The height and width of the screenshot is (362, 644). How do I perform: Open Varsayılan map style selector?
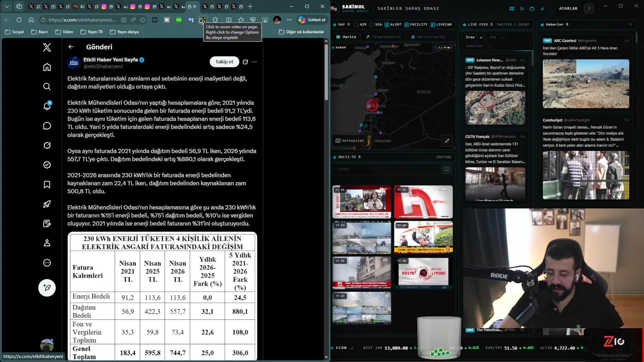[x=349, y=141]
